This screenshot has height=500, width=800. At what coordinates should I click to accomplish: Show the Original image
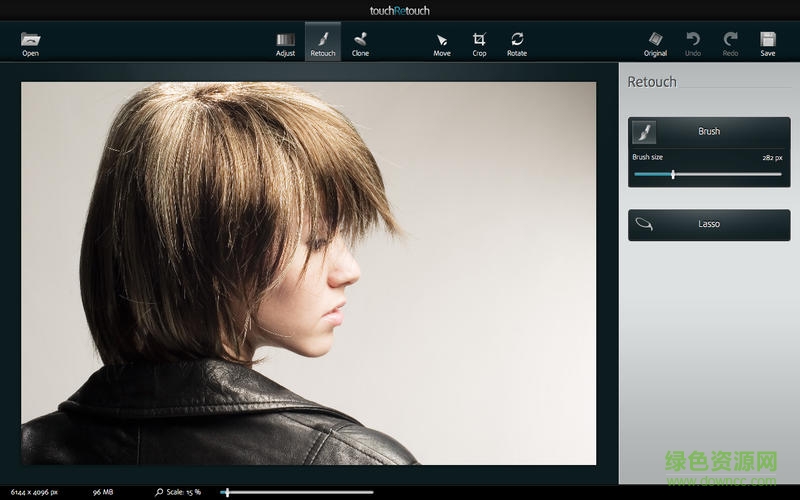tap(655, 42)
